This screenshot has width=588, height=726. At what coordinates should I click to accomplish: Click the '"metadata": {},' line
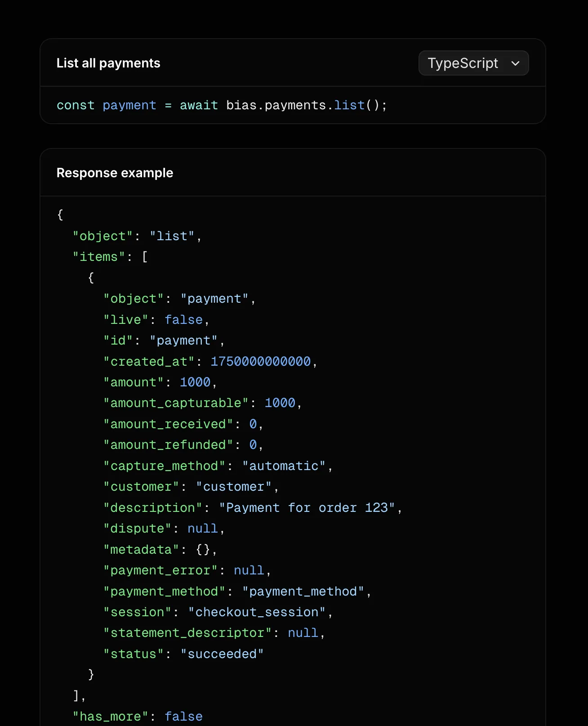160,549
